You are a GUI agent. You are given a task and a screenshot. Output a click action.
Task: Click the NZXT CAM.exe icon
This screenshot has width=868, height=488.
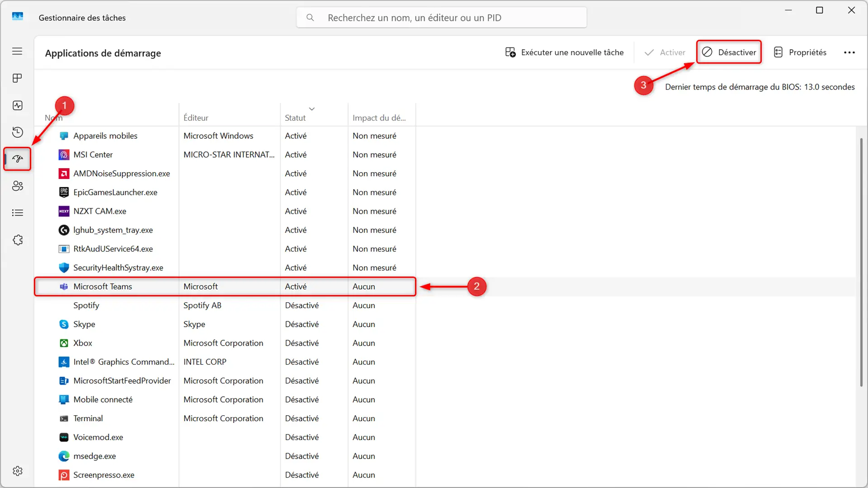(64, 211)
